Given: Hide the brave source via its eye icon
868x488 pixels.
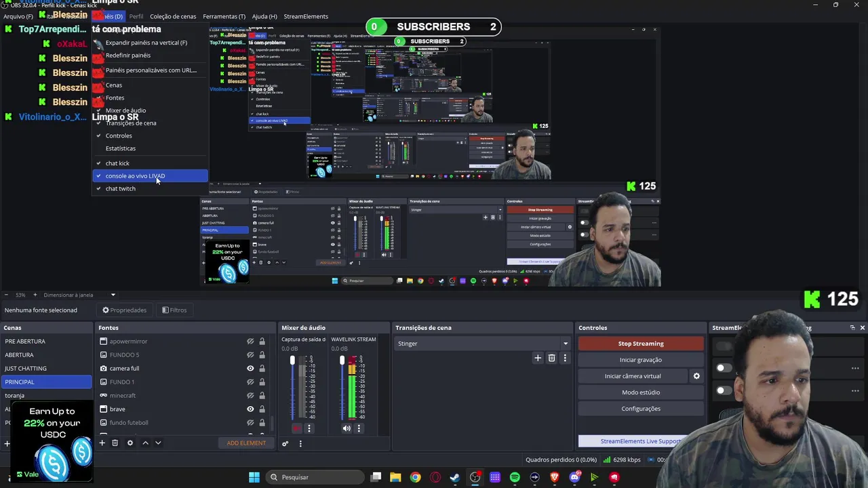Looking at the screenshot, I should 250,409.
